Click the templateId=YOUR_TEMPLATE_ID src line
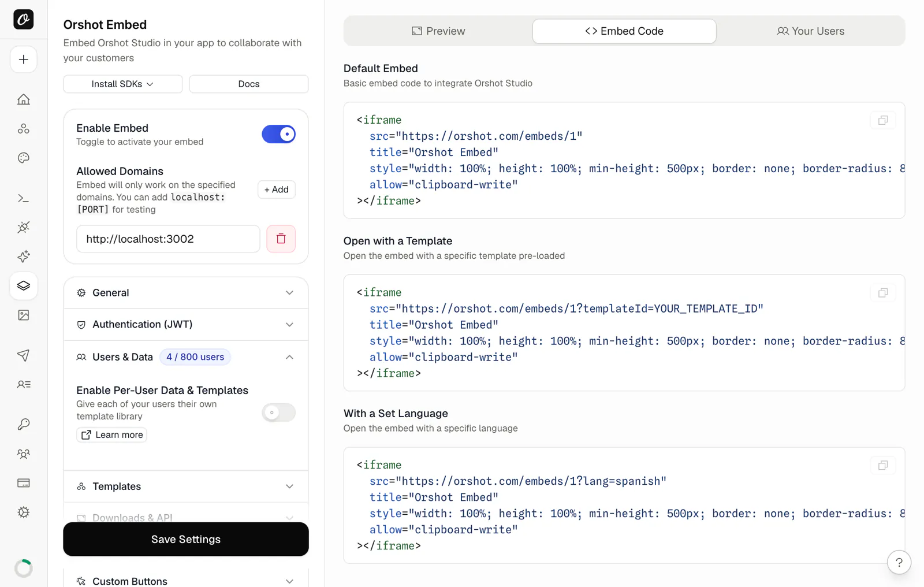The height and width of the screenshot is (587, 924). (567, 309)
